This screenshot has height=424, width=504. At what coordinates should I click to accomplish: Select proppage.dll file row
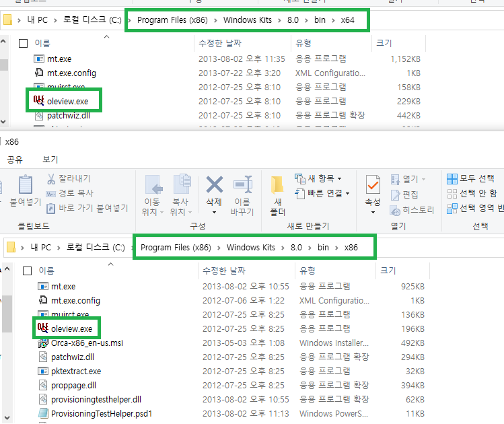tap(73, 386)
